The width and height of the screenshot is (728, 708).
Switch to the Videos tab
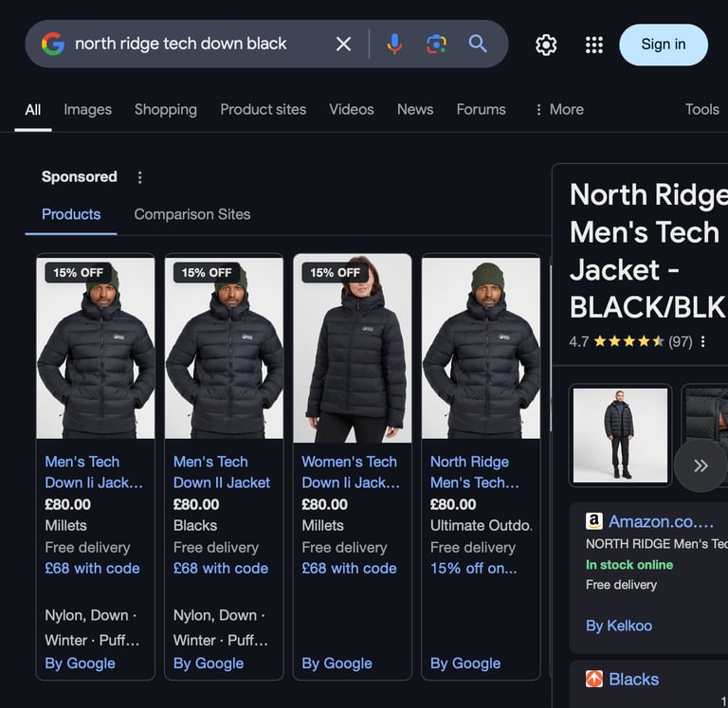[352, 110]
